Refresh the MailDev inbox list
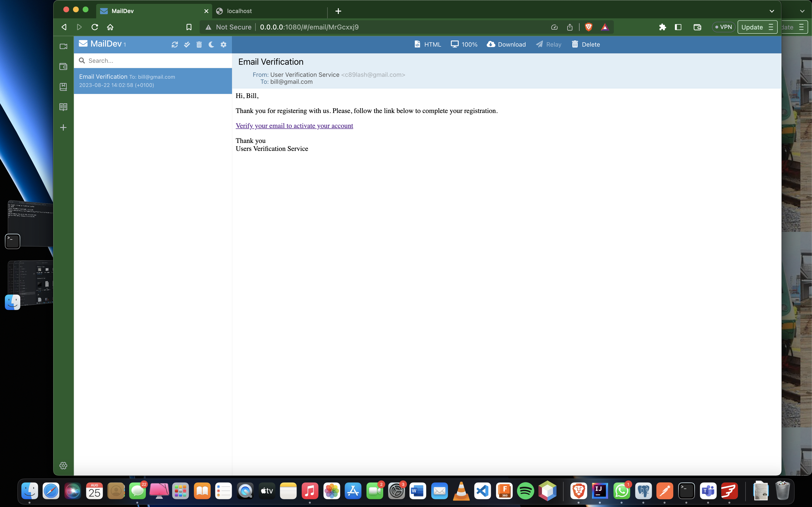 click(x=175, y=44)
